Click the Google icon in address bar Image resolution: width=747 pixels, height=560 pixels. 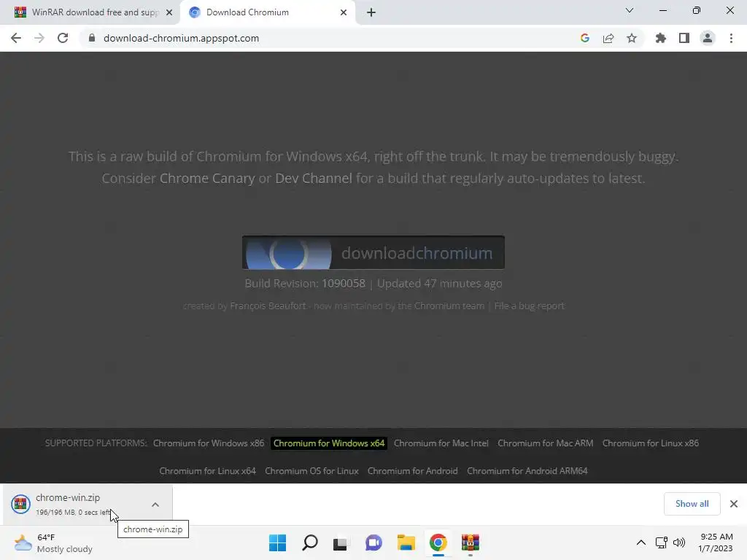(585, 38)
